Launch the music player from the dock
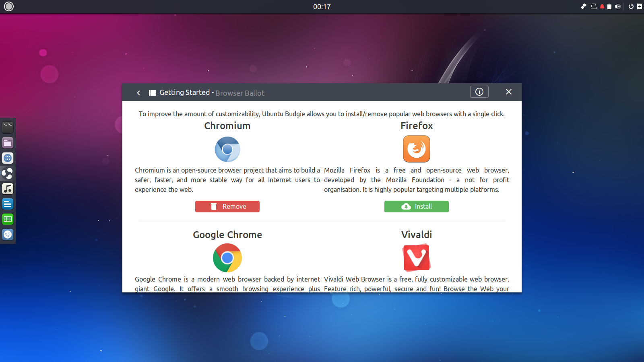 (8, 189)
